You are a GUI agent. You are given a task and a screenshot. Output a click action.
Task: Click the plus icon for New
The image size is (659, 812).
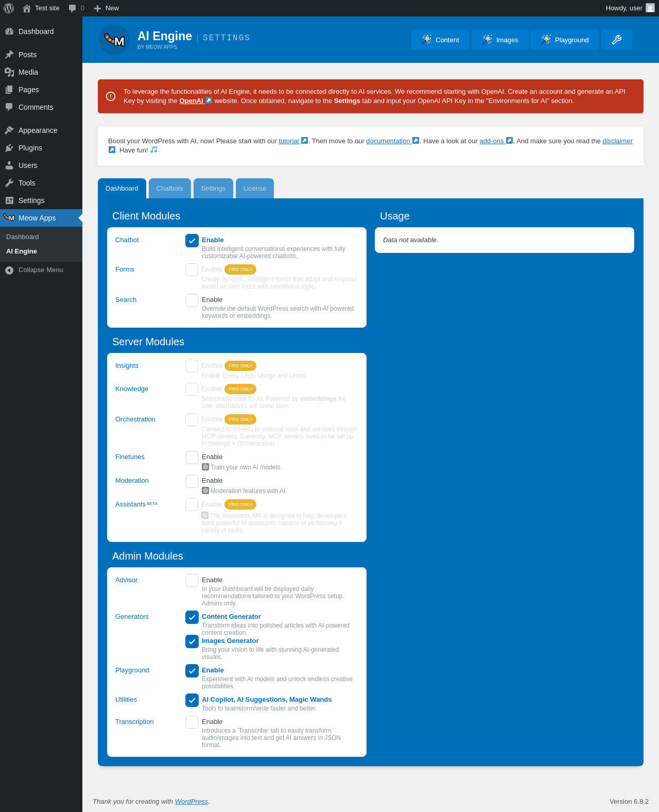[x=97, y=8]
